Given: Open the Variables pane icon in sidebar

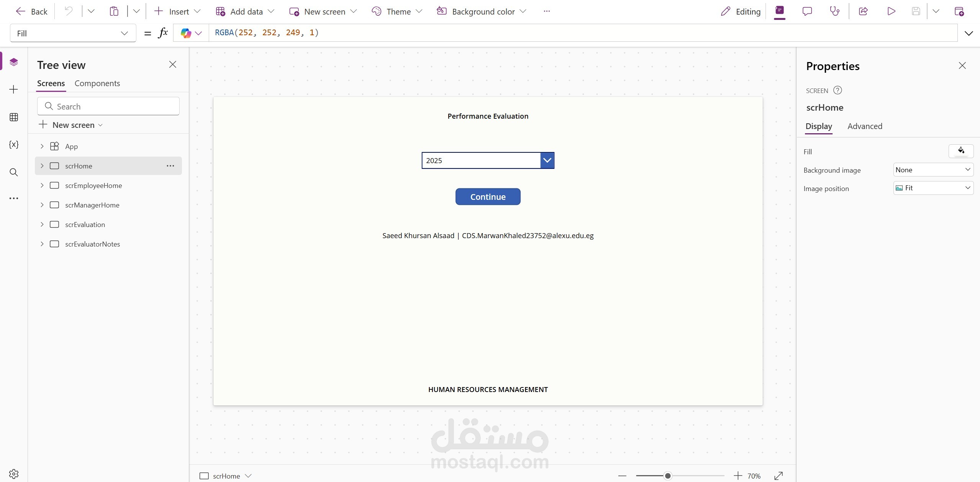Looking at the screenshot, I should pyautogui.click(x=14, y=145).
